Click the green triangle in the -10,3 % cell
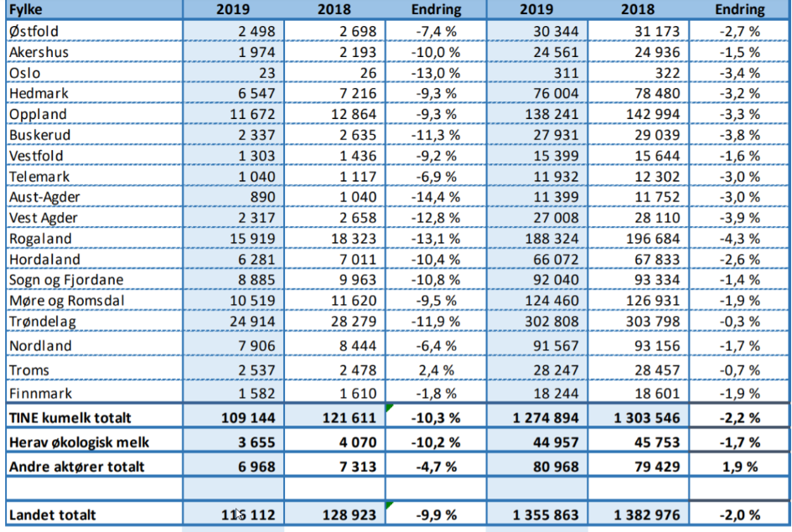The width and height of the screenshot is (792, 532). pyautogui.click(x=390, y=408)
